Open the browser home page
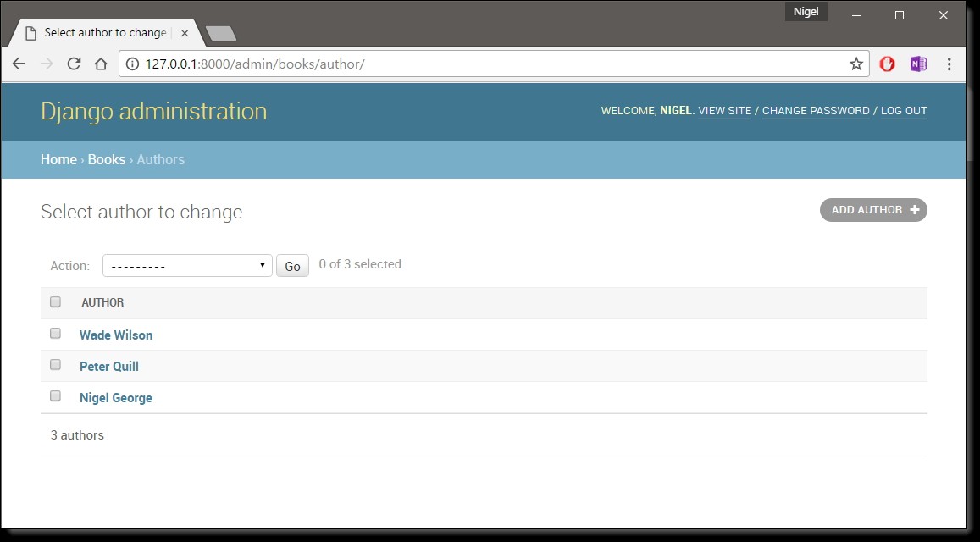 101,64
